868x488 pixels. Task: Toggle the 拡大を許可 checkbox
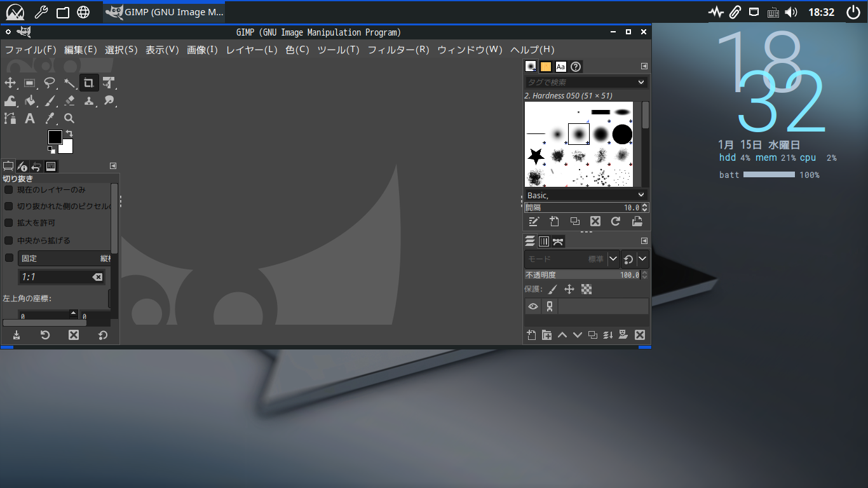(x=9, y=223)
